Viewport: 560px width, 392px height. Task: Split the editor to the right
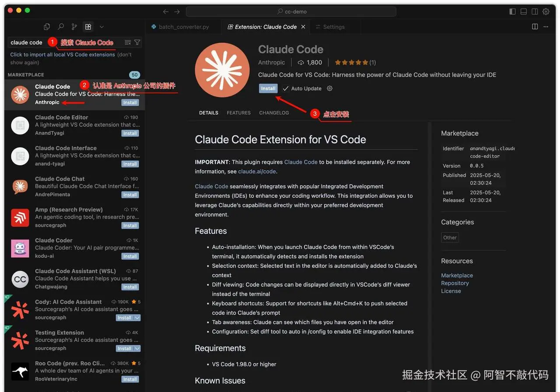click(535, 27)
